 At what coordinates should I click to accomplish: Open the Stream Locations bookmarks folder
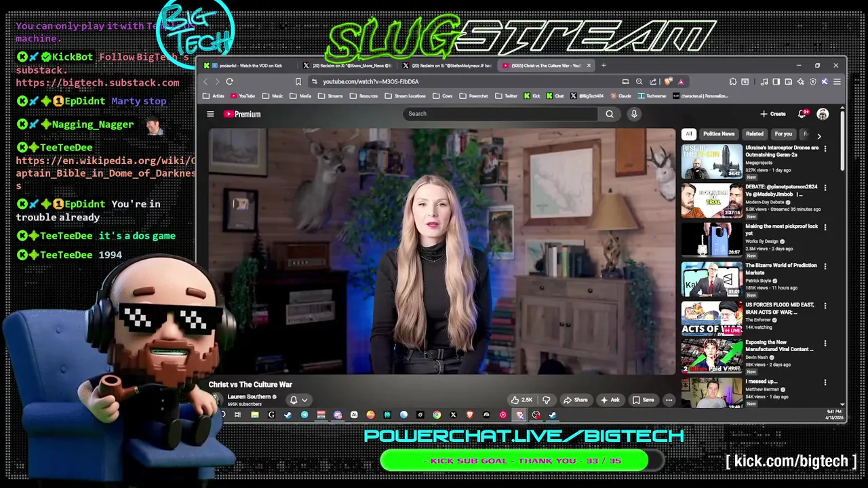pos(405,96)
